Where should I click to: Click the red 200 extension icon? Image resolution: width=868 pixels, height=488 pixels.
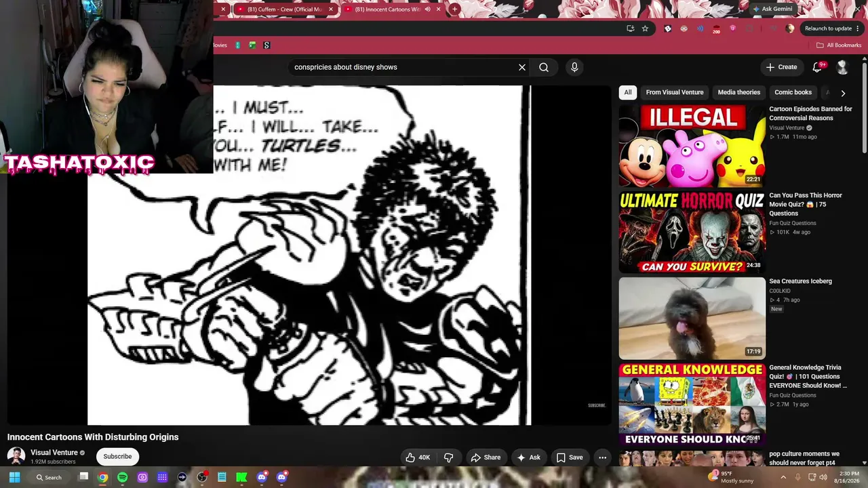716,29
